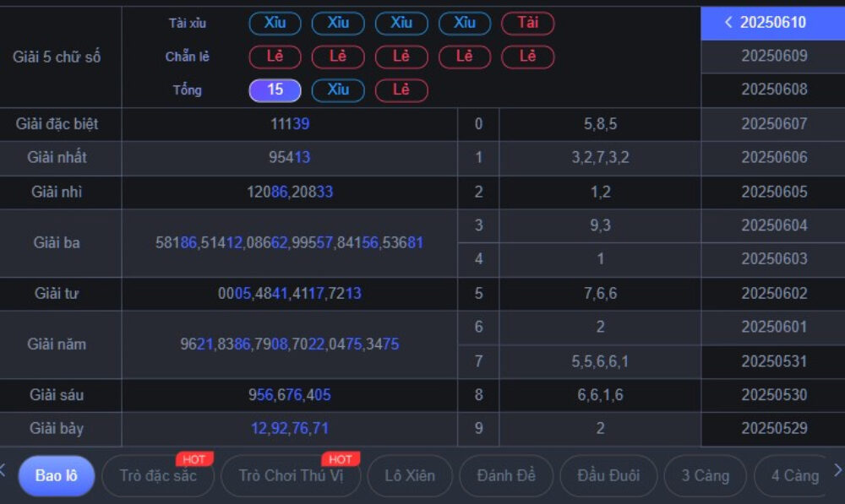This screenshot has height=504, width=845.
Task: Open date 20250529 at the list bottom
Action: pos(774,429)
